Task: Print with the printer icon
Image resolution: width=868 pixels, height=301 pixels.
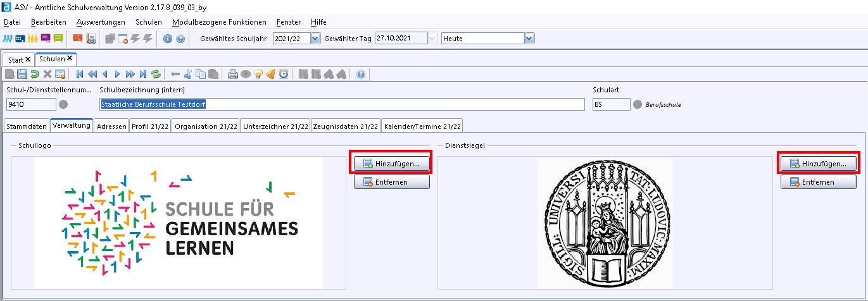Action: click(233, 74)
